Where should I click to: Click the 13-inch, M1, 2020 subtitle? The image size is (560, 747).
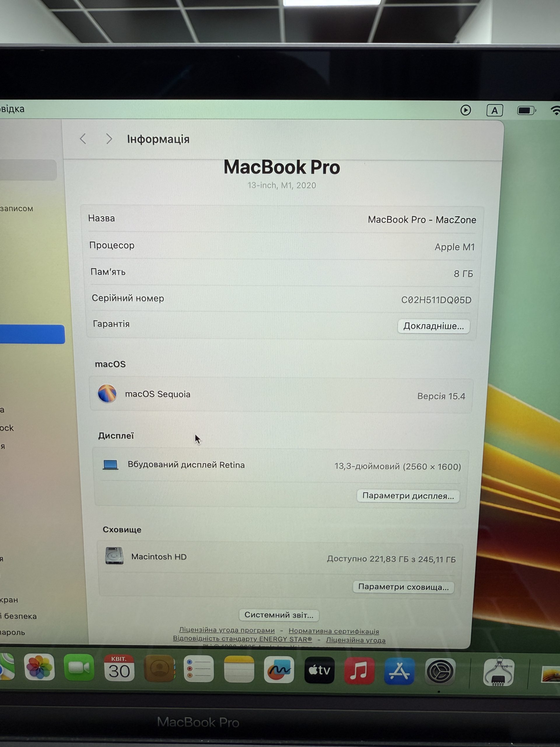point(282,185)
